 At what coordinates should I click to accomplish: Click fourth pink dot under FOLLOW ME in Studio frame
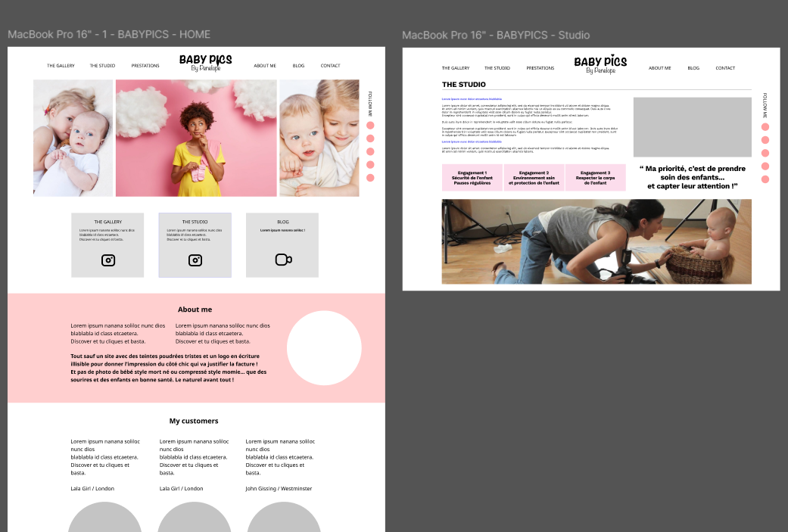click(765, 166)
